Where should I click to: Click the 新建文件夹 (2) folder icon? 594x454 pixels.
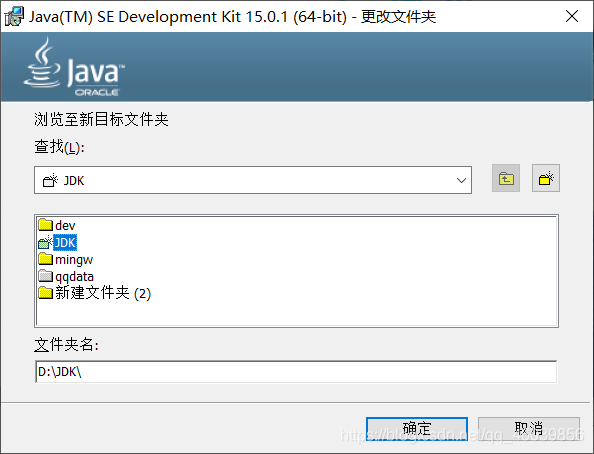45,293
